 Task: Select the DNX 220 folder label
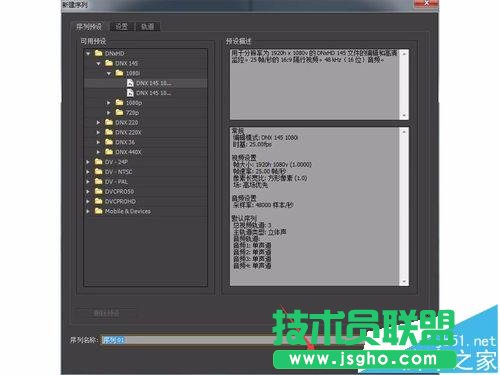point(127,123)
